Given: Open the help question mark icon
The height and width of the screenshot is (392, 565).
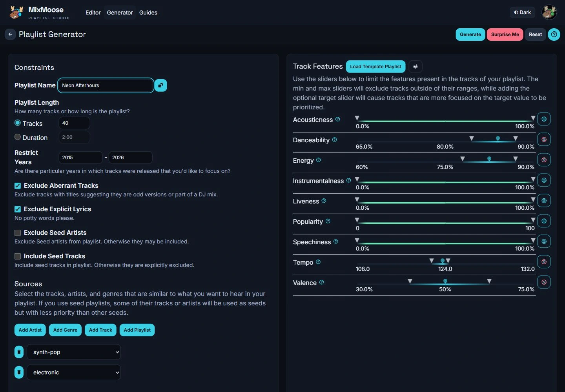Looking at the screenshot, I should tap(554, 34).
